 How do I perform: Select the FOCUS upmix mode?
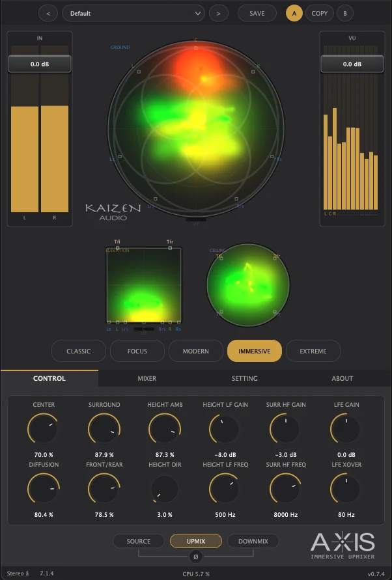click(x=137, y=351)
